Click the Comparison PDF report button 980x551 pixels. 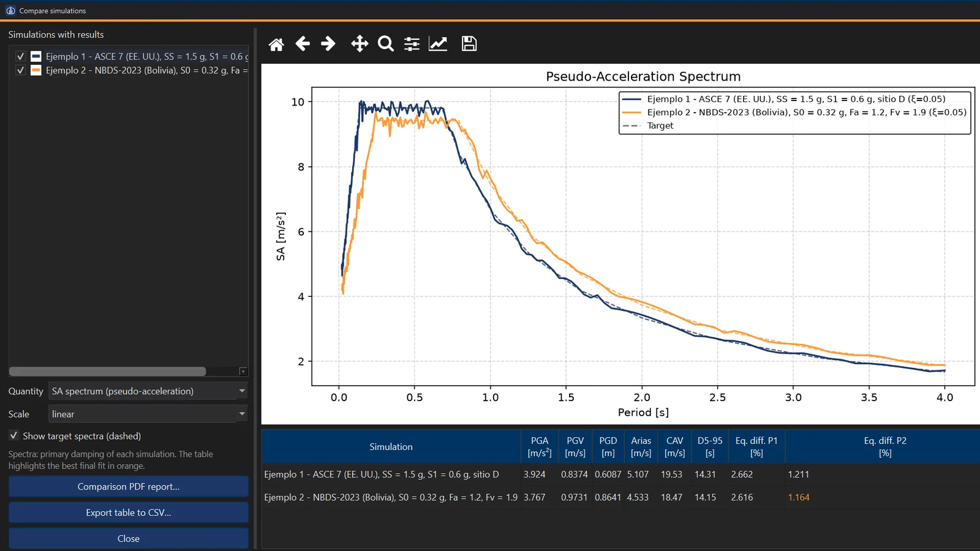pyautogui.click(x=129, y=487)
